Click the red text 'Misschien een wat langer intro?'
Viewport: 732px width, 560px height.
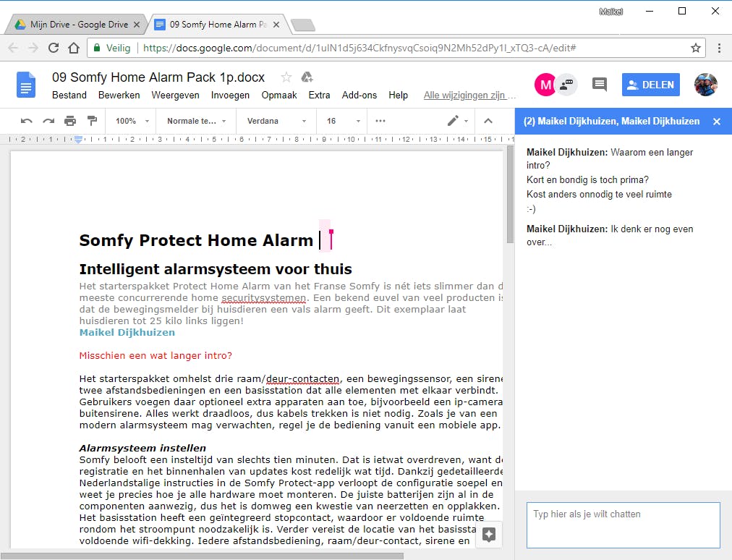pyautogui.click(x=156, y=355)
